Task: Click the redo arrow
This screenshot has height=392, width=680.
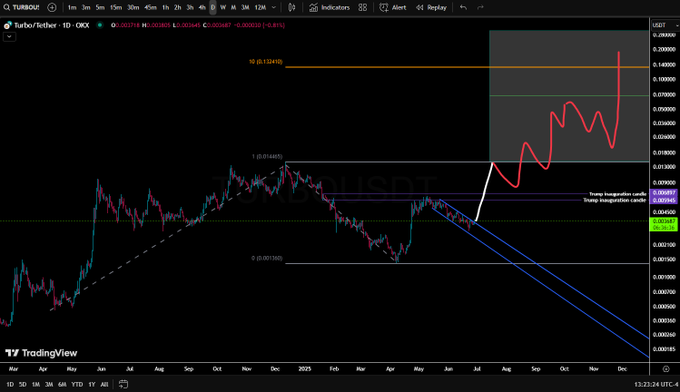Action: point(480,7)
